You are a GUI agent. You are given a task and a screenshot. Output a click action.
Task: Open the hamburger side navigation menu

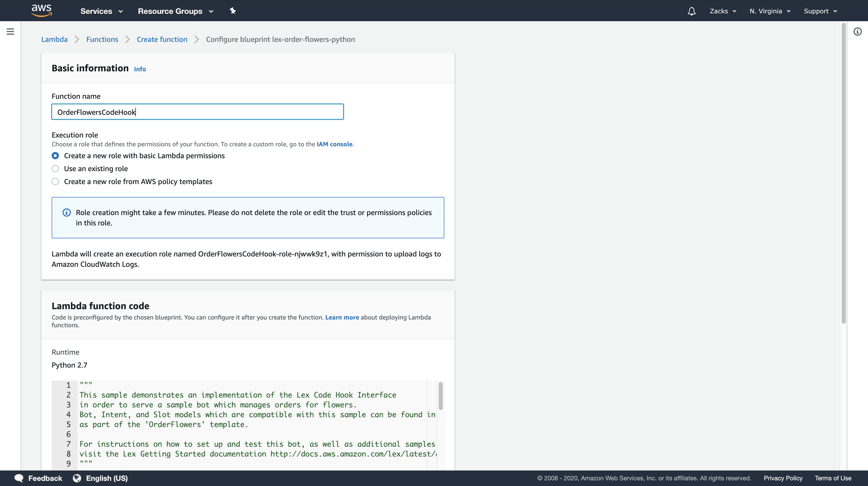coord(10,32)
